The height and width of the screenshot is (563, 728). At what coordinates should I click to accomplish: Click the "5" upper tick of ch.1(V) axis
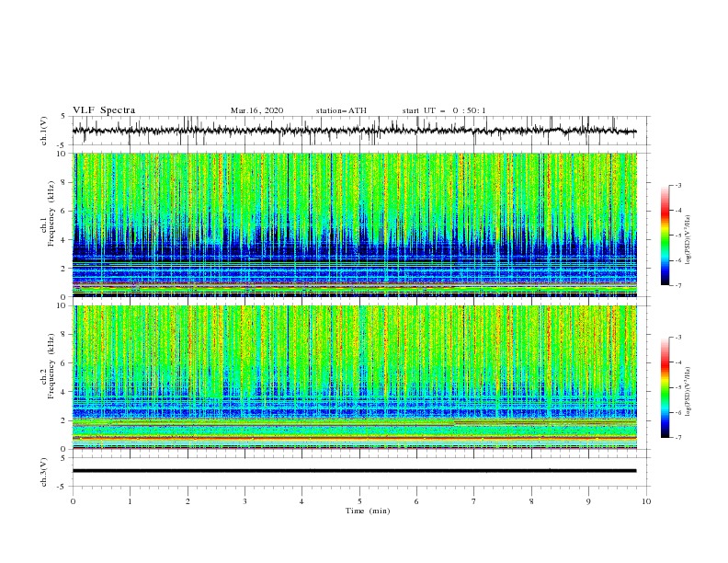[63, 116]
